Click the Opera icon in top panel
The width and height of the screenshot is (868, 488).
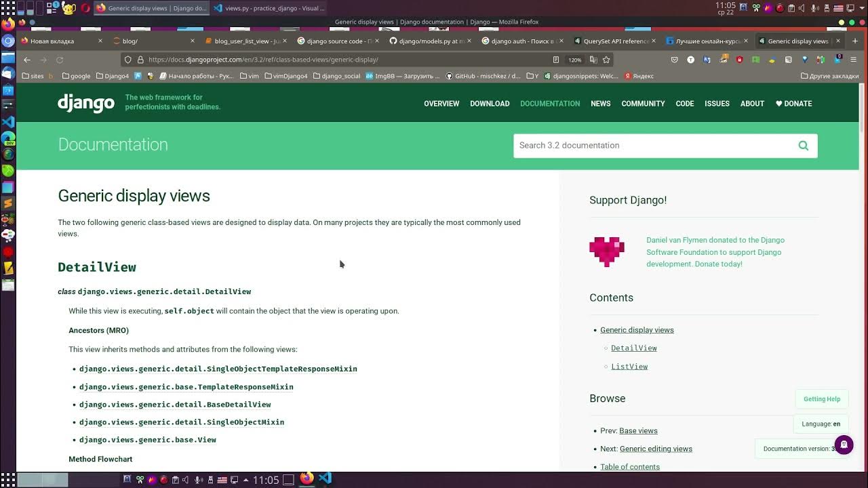(85, 8)
